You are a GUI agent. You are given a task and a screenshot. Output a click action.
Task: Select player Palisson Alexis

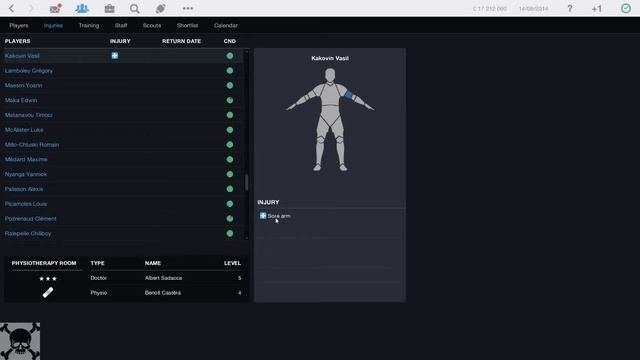(x=24, y=189)
